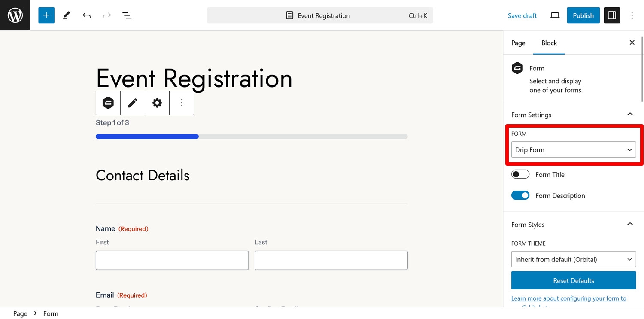The height and width of the screenshot is (319, 644).
Task: Click the edit pencil in block toolbar
Action: 133,103
